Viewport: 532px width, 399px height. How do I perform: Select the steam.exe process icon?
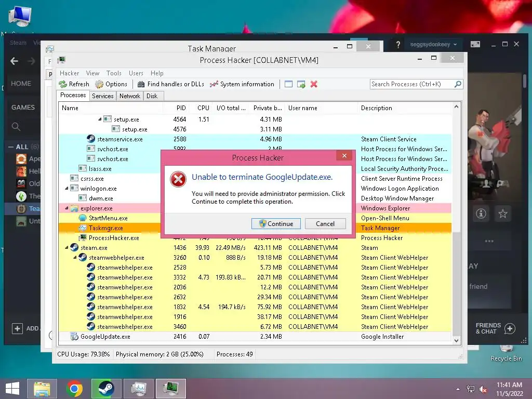click(x=74, y=247)
